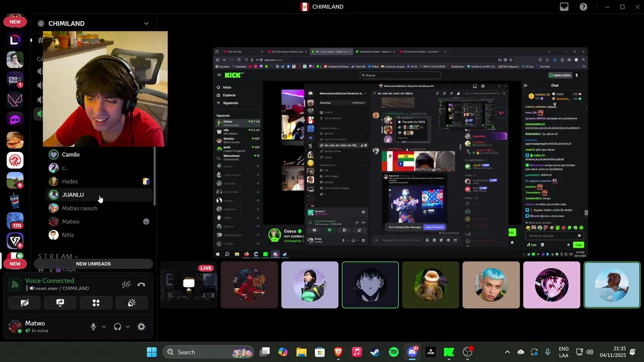
Task: Open the activities button in the voice panel
Action: pyautogui.click(x=96, y=303)
